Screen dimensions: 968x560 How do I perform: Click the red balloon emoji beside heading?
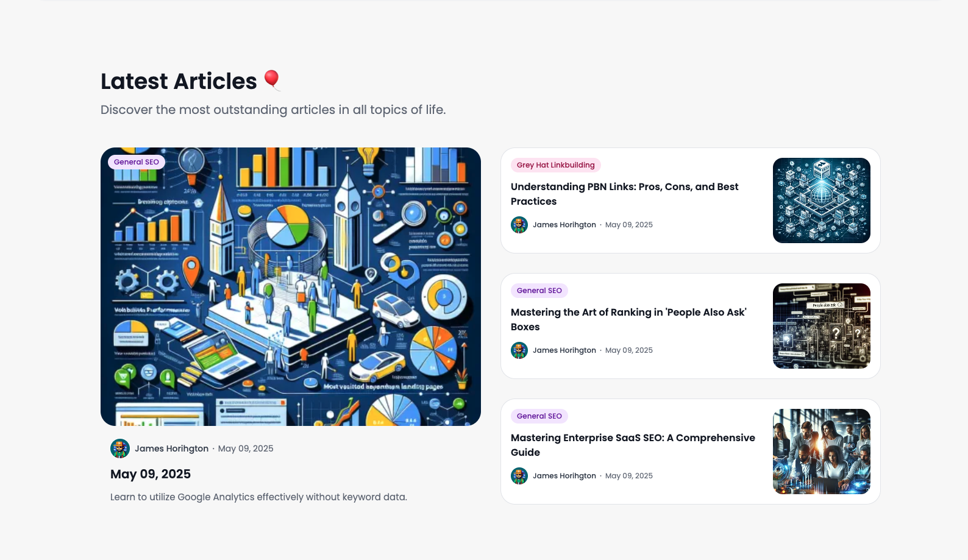coord(272,80)
